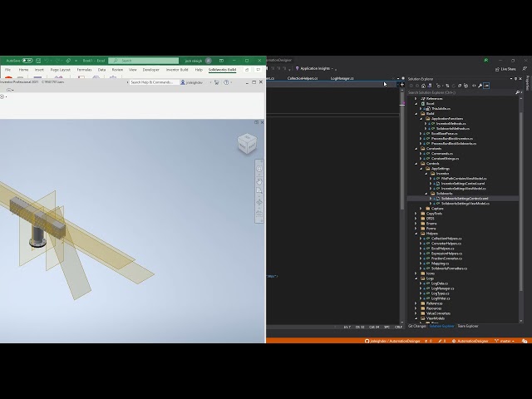Image resolution: width=532 pixels, height=399 pixels.
Task: Open the Inventor Help icon
Action: [x=226, y=82]
